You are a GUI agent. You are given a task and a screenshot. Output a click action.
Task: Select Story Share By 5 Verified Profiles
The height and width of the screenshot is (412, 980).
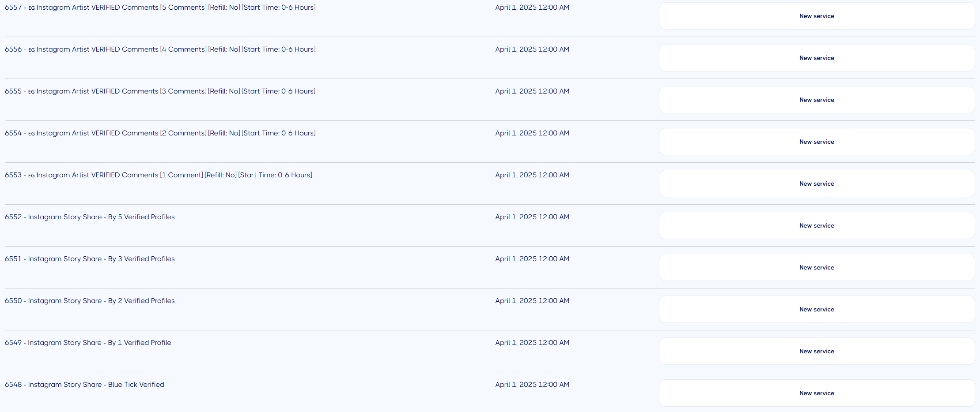[90, 217]
